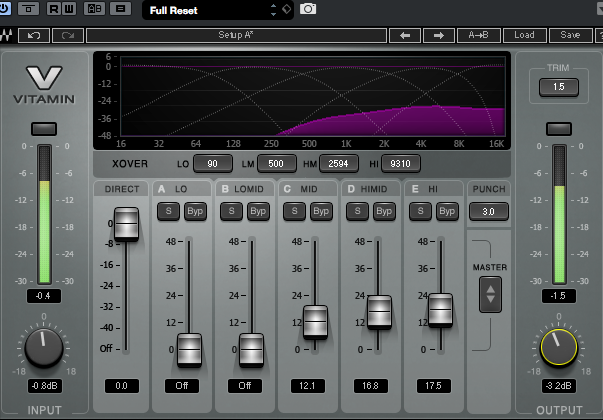Screen dimensions: 603x420
Task: Enable Read automation R button
Action: [x=54, y=8]
